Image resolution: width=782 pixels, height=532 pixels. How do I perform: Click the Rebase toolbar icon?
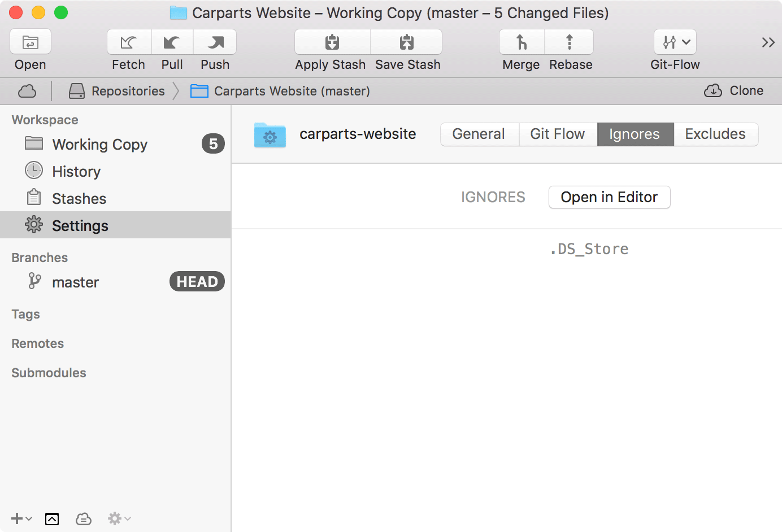570,42
